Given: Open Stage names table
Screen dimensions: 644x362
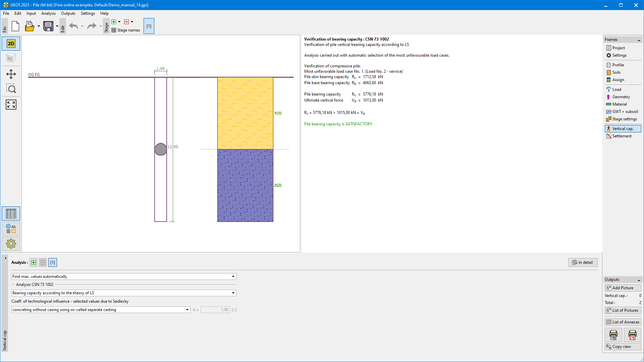Looking at the screenshot, I should coord(126,30).
